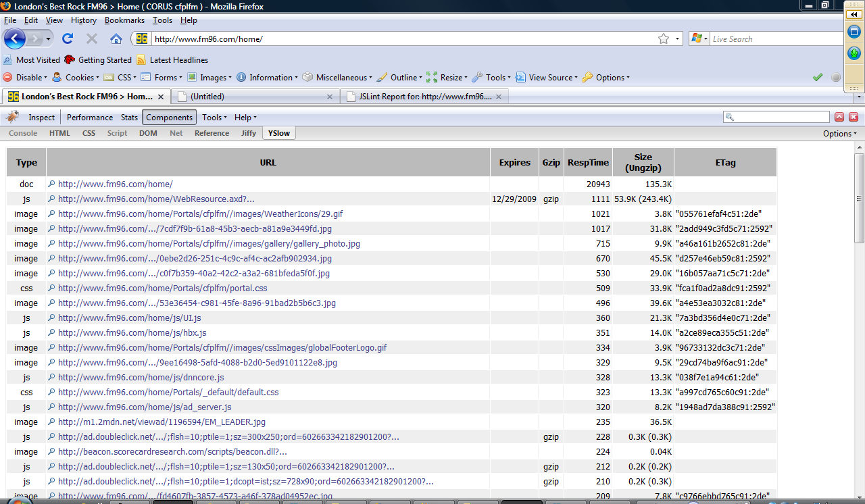The image size is (865, 504).
Task: Open the File menu
Action: pyautogui.click(x=10, y=20)
